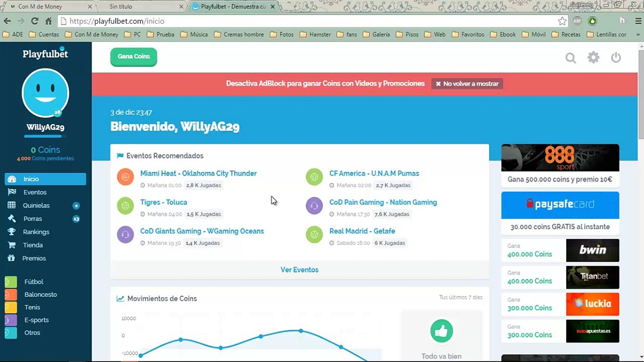Viewport: 644px width, 362px height.
Task: Click the luckia 300.000 Coins offer
Action: (x=560, y=304)
